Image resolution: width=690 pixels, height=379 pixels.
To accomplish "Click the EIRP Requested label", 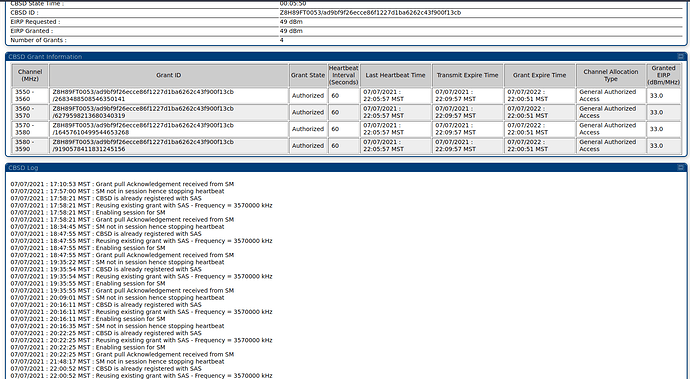I will coord(35,22).
